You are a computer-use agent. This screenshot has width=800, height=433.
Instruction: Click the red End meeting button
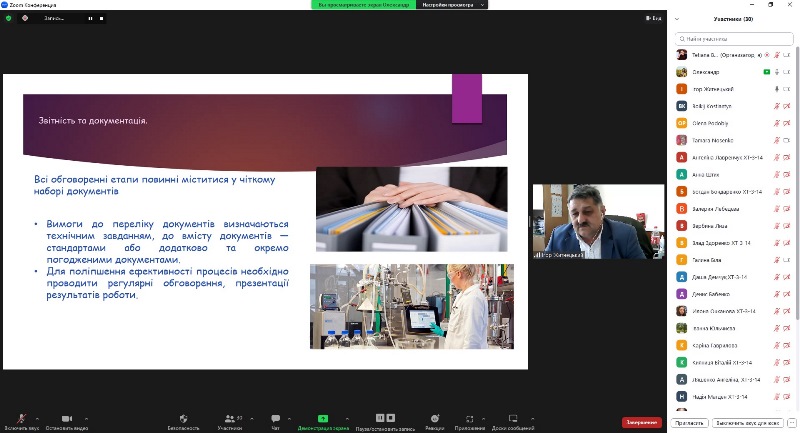tap(641, 422)
